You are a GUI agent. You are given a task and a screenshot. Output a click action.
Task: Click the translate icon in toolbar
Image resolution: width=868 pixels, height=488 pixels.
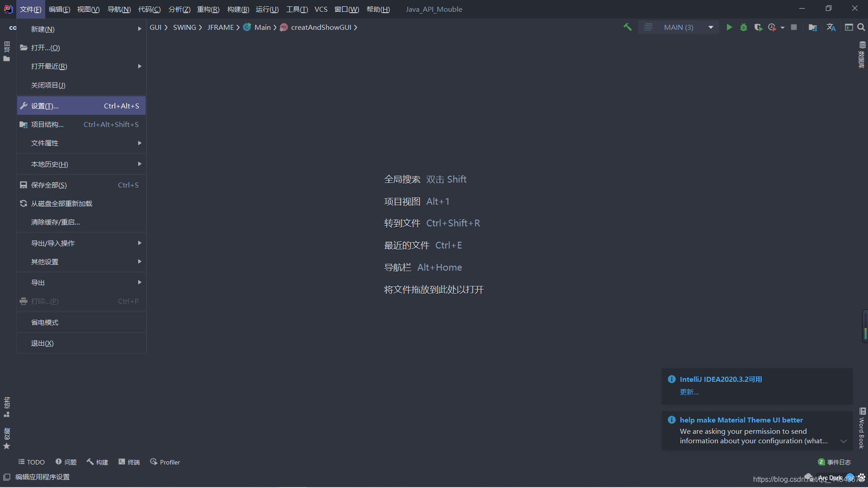tap(831, 27)
